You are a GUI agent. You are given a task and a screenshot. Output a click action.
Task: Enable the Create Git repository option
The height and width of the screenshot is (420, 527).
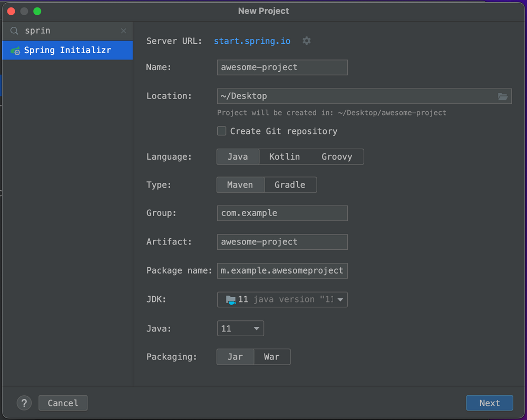221,131
